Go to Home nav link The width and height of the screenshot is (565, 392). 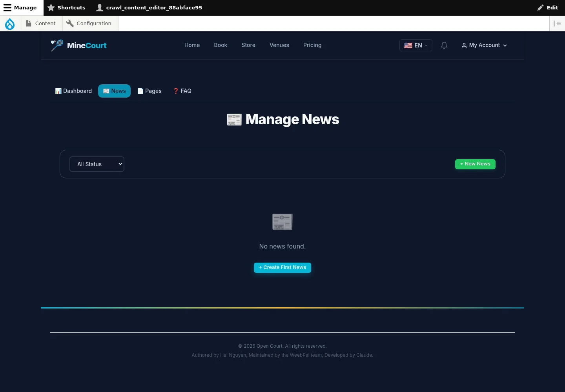(x=192, y=45)
